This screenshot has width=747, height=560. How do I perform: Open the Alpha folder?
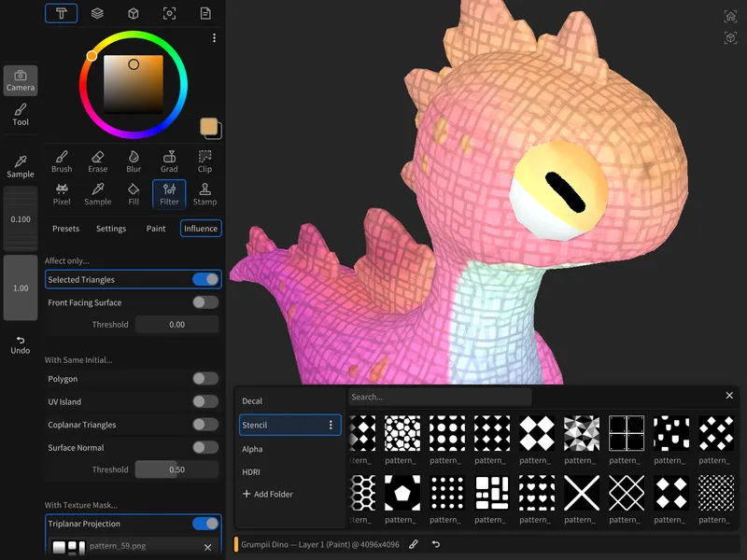tap(253, 449)
